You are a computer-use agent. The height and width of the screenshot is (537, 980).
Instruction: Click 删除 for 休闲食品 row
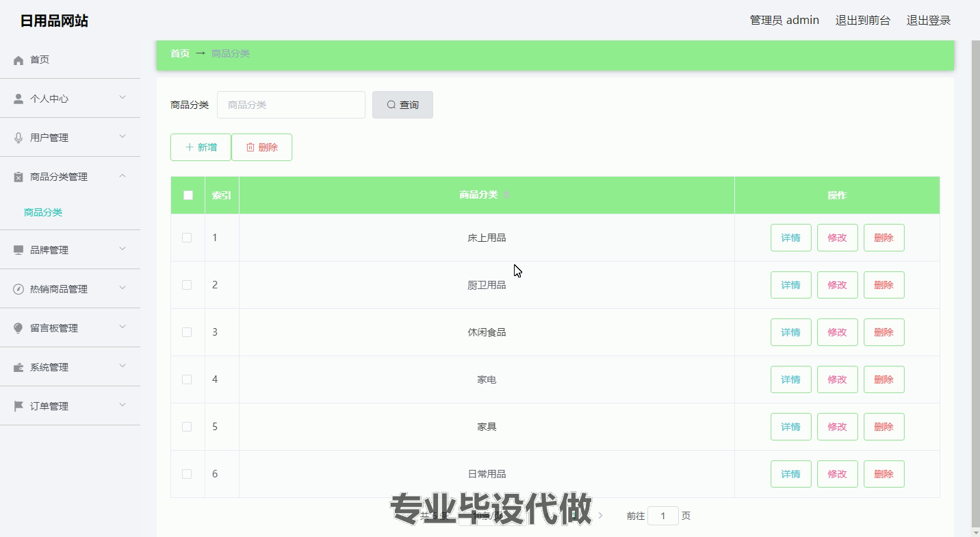[x=884, y=332]
